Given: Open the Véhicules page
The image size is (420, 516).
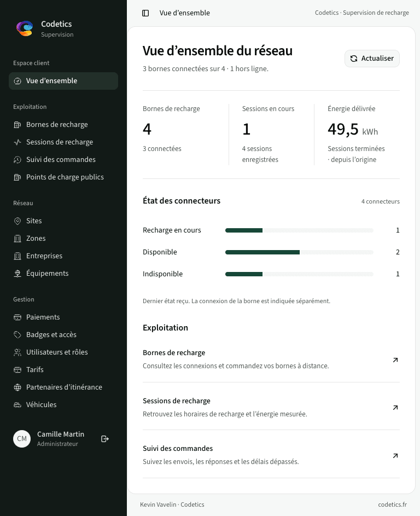Looking at the screenshot, I should (x=63, y=405).
